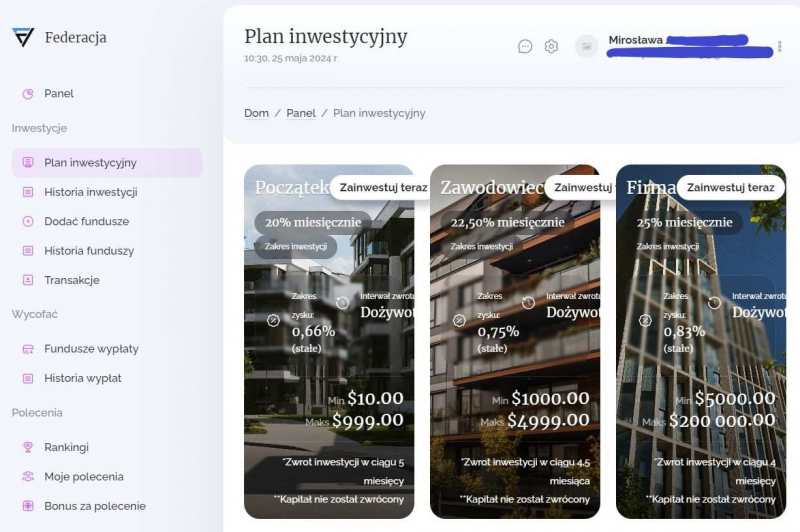This screenshot has height=532, width=800.
Task: Click the Panel breadcrumb link
Action: pos(301,113)
